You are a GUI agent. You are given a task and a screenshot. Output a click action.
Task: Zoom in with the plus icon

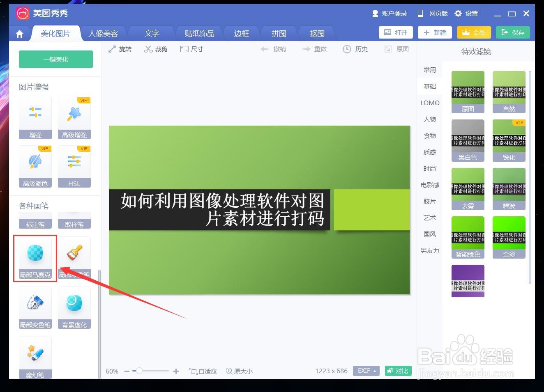pos(176,371)
